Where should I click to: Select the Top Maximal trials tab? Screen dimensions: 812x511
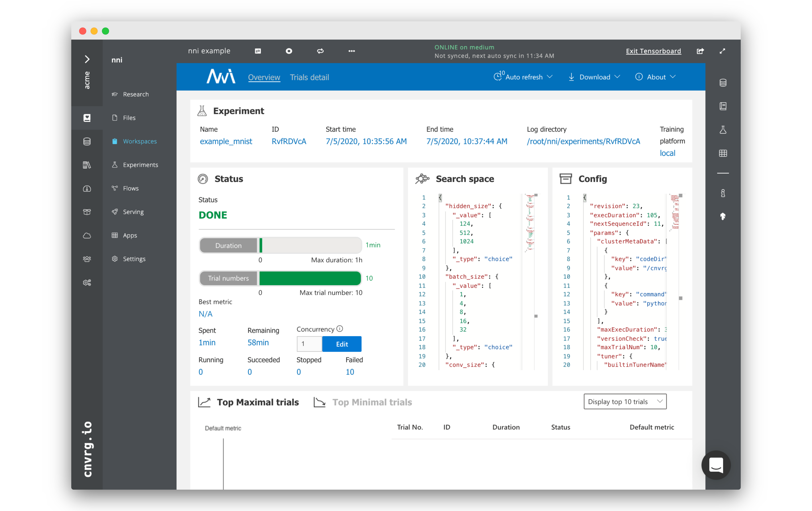[x=249, y=402]
